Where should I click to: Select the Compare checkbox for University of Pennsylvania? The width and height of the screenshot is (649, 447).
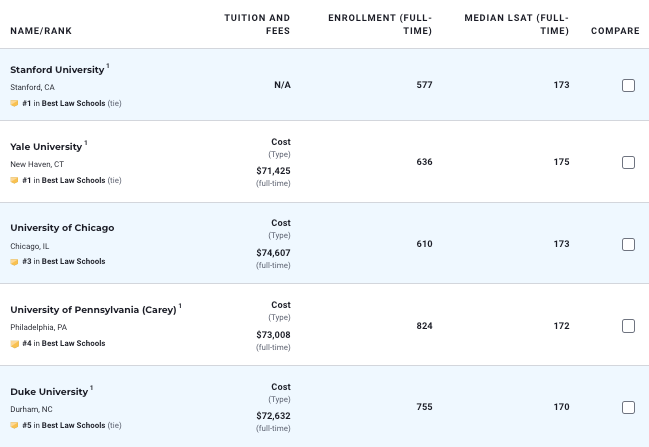(x=628, y=325)
